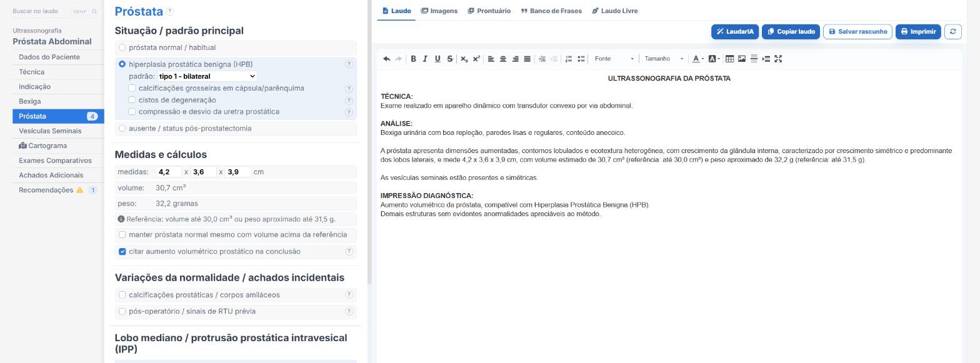Select hiperplasia prostática benigna (HPB) radio

pos(122,64)
